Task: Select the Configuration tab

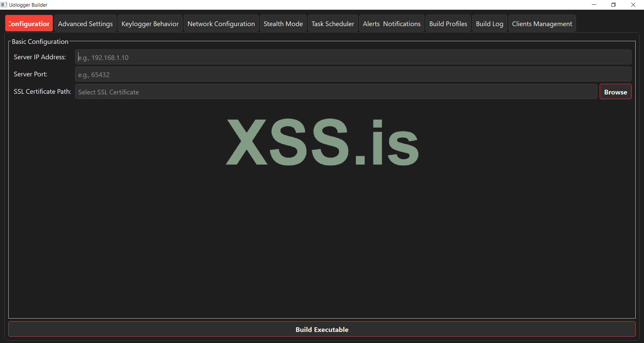Action: click(29, 23)
